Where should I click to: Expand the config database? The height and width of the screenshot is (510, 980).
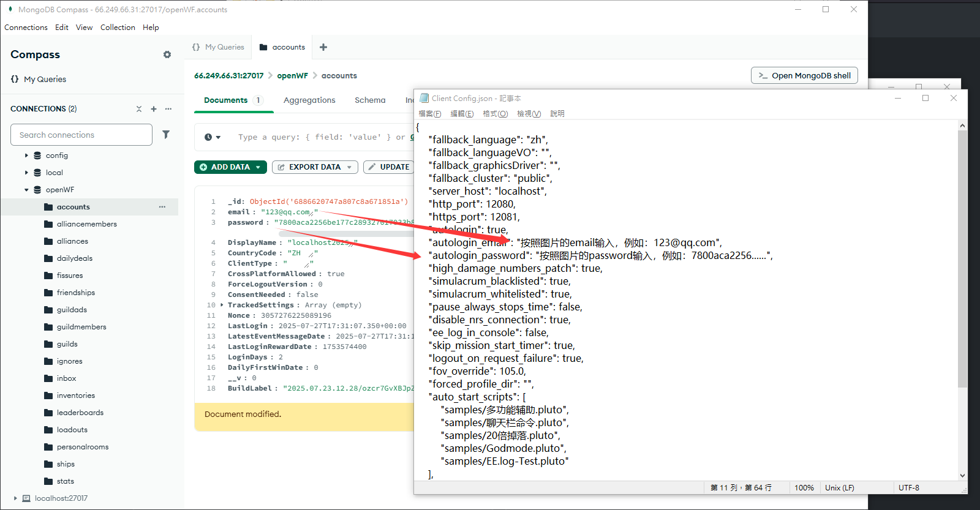click(x=26, y=156)
